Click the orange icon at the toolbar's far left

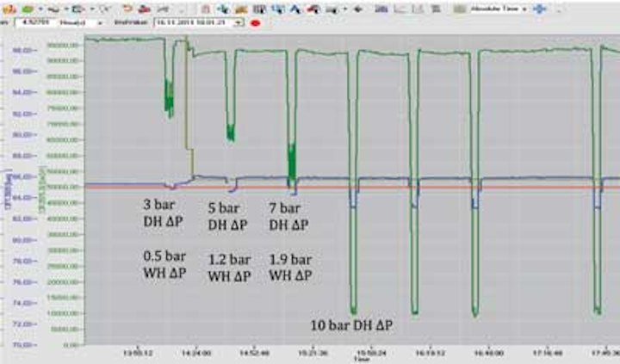point(9,9)
